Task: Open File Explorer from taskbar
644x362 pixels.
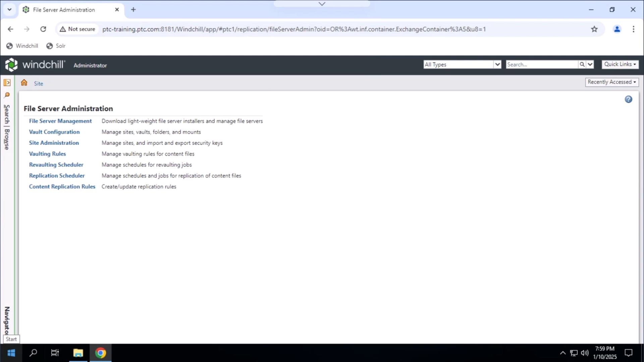Action: coord(78,353)
